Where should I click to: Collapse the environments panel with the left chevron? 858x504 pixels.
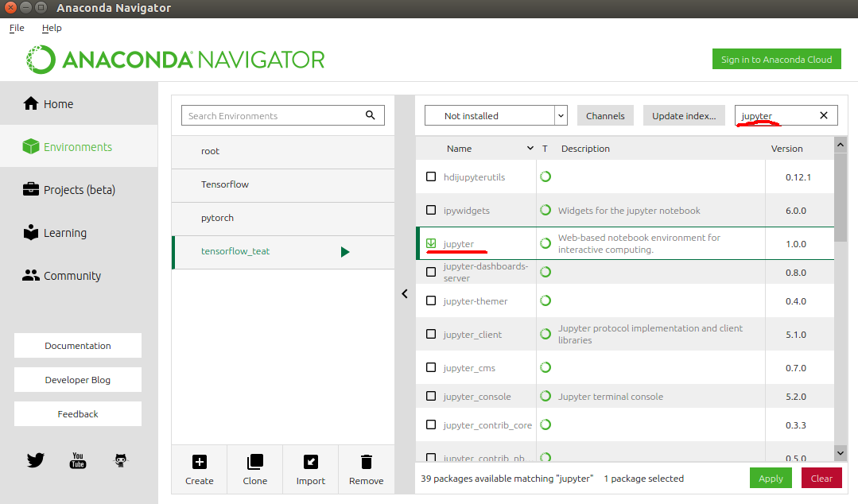405,294
